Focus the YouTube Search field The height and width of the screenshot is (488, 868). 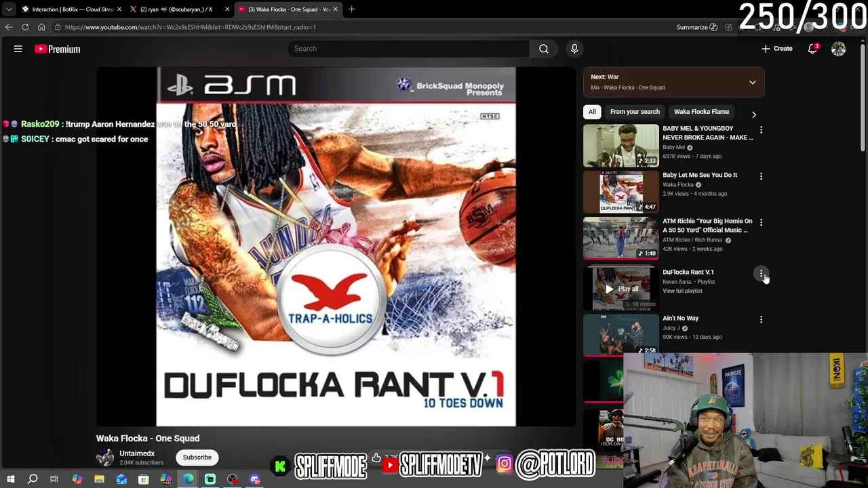[409, 49]
